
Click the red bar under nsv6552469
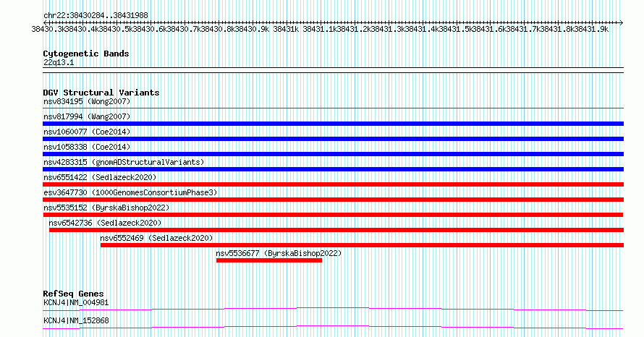click(x=362, y=245)
